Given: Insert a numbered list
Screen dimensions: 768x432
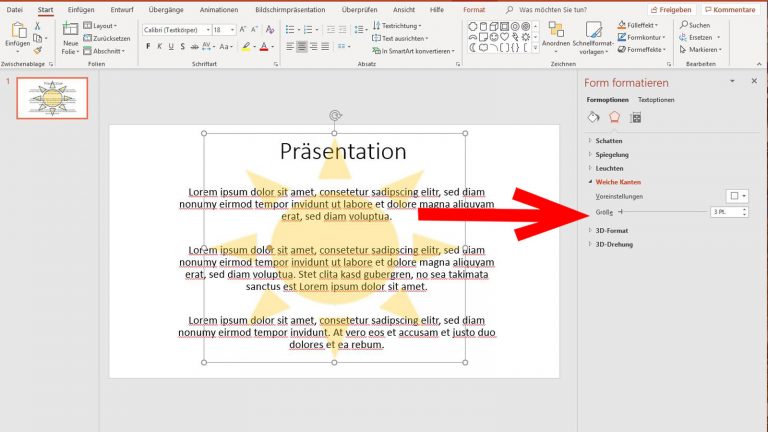Looking at the screenshot, I should pos(308,30).
